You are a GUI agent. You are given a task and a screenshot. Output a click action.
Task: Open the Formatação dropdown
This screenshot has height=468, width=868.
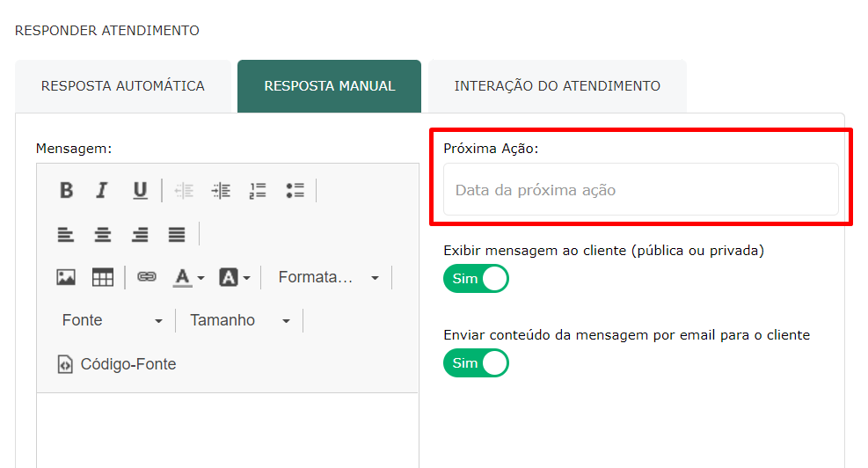(328, 277)
